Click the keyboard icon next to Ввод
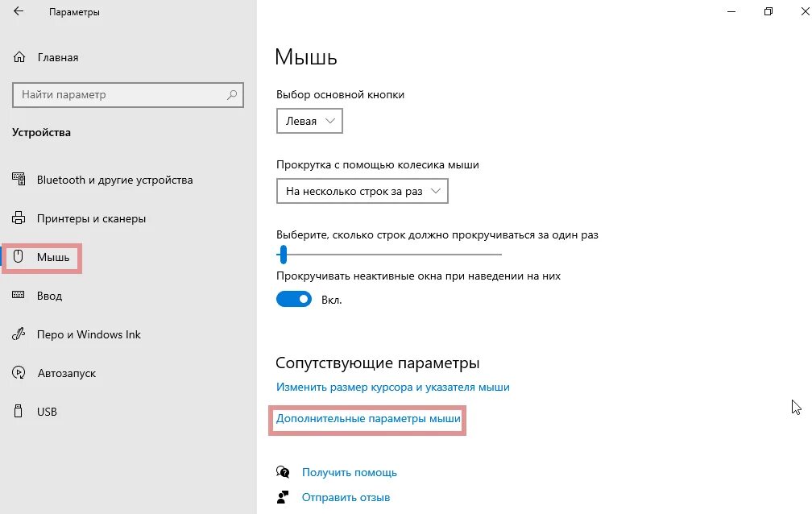The width and height of the screenshot is (812, 514). point(19,296)
